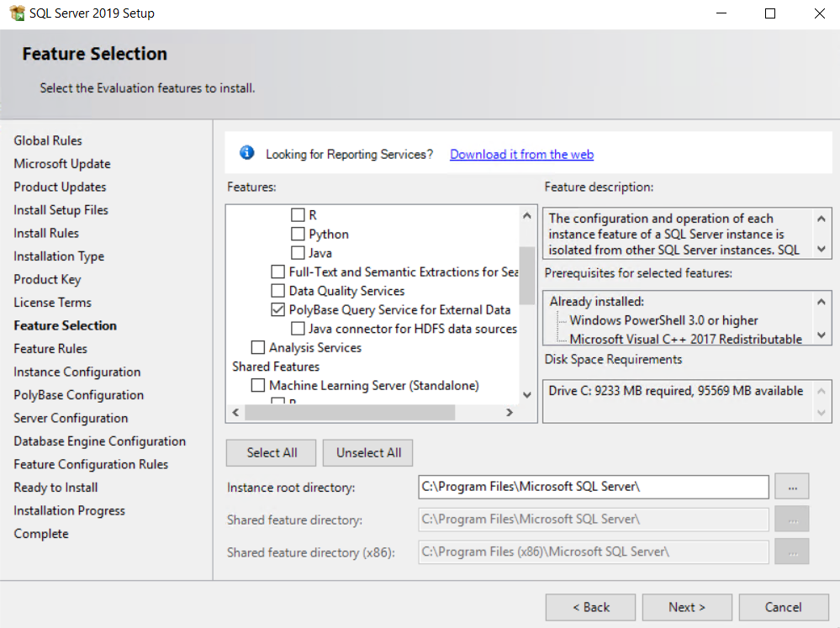Select the Feature Configuration Rules step
This screenshot has height=628, width=840.
pos(91,464)
